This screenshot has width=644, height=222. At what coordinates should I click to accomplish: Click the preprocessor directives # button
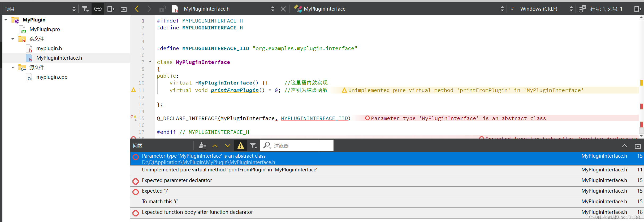click(x=512, y=9)
